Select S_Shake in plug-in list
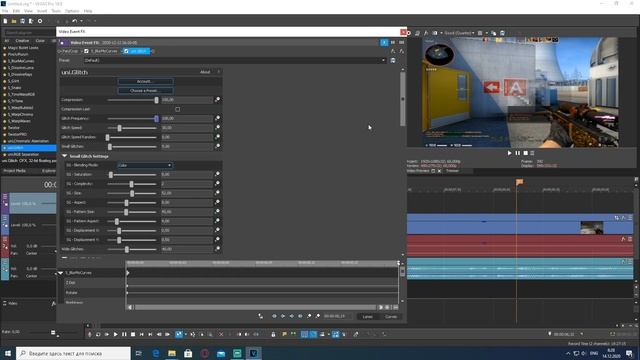Image resolution: width=640 pixels, height=360 pixels. tap(15, 88)
